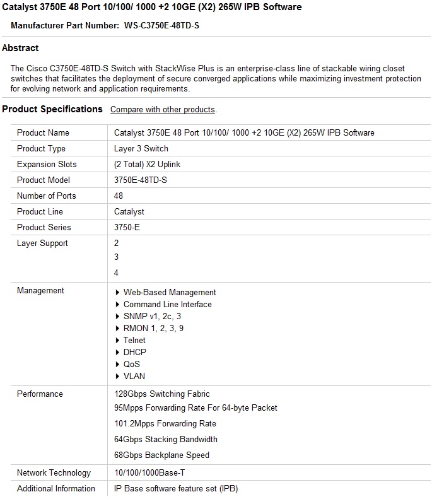Click the arrow bullet next to VLAN
432x504 pixels.
point(118,377)
